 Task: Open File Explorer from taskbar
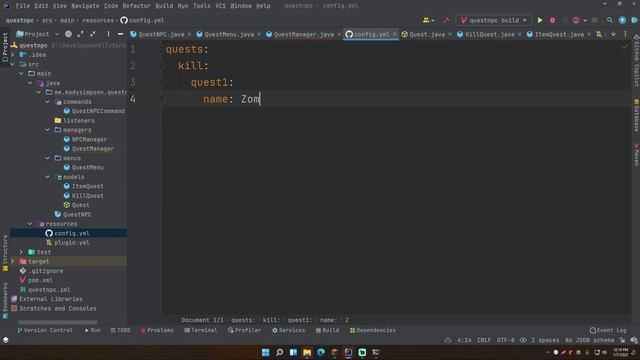tap(307, 352)
